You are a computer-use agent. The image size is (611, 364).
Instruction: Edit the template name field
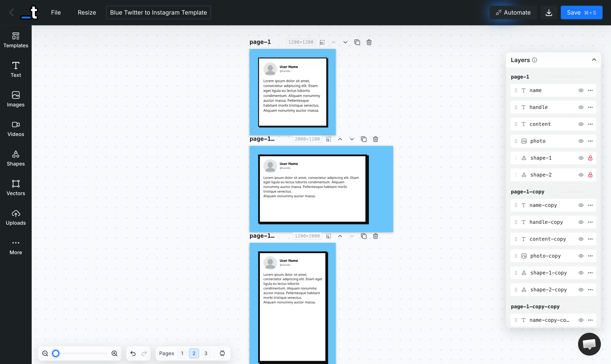159,12
